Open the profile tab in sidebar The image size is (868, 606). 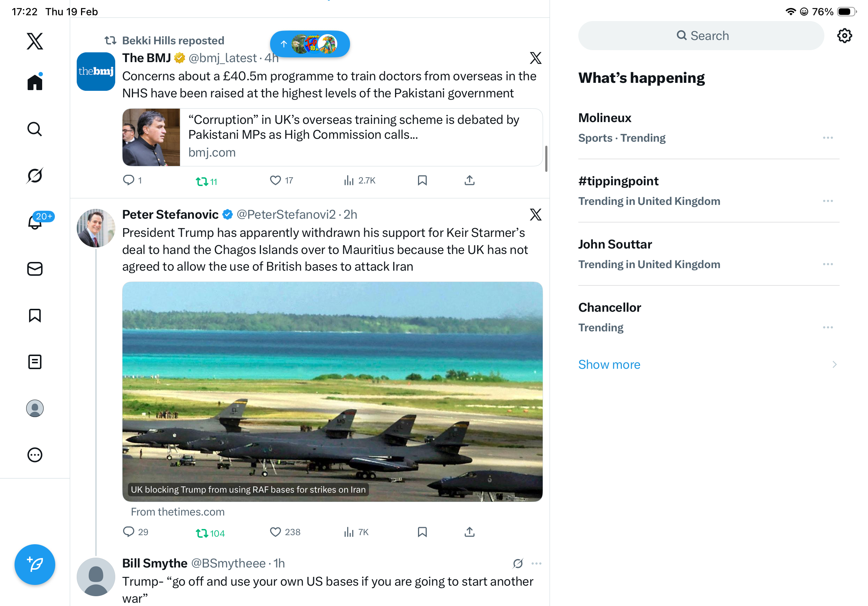click(35, 408)
